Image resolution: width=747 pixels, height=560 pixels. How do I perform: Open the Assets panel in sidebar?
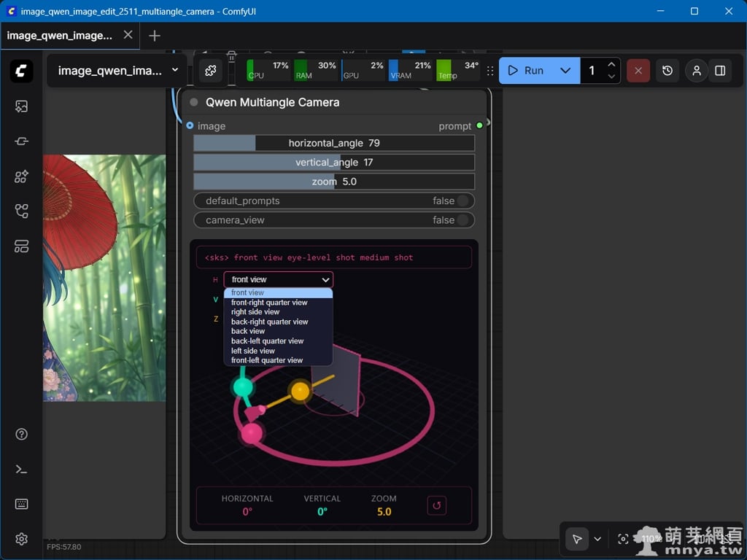click(21, 106)
